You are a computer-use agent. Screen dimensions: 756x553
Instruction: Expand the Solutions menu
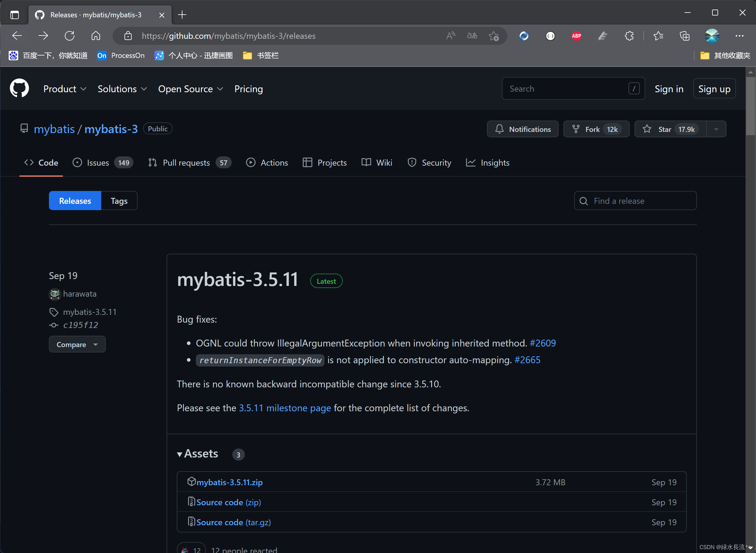(x=122, y=89)
